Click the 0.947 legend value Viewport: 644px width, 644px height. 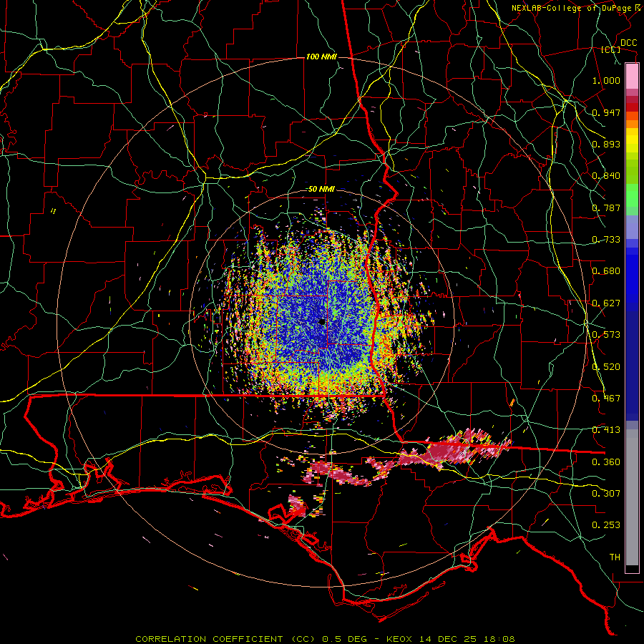[x=606, y=112]
